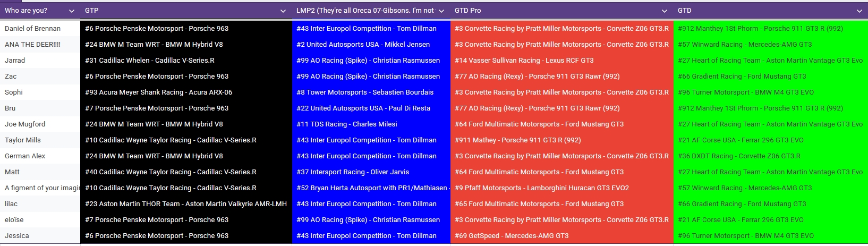Select the #23 Aston Martin THOR Team cell
The image size is (868, 246).
186,204
